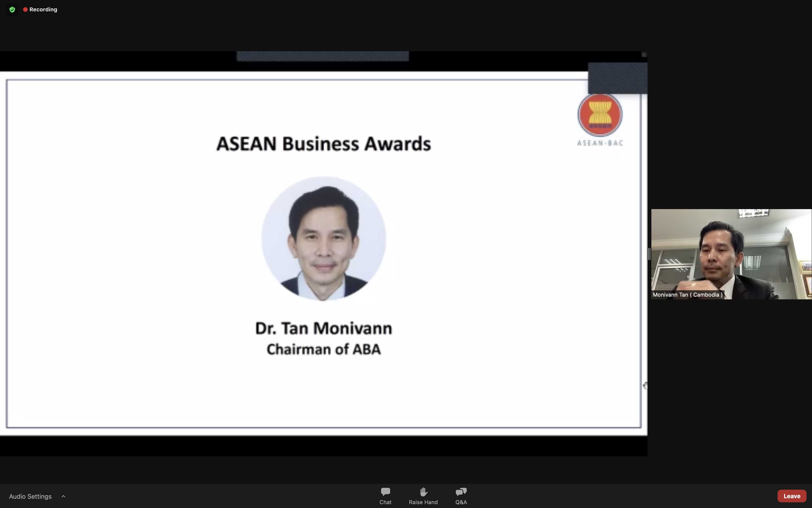This screenshot has width=812, height=508.
Task: Open the Q&A panel
Action: click(x=461, y=496)
